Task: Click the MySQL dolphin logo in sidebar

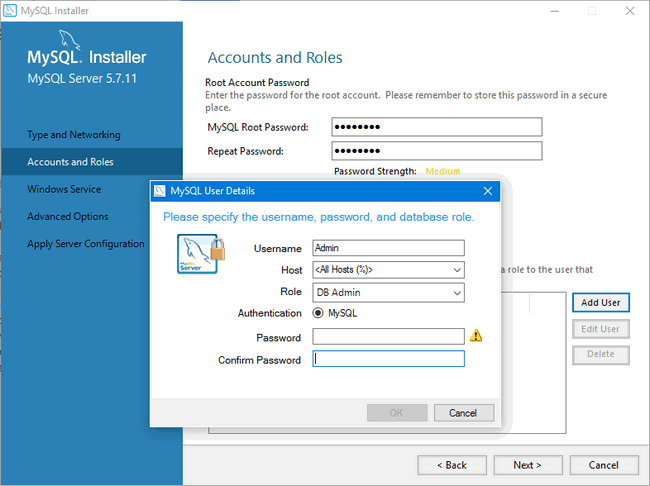Action: click(x=66, y=41)
